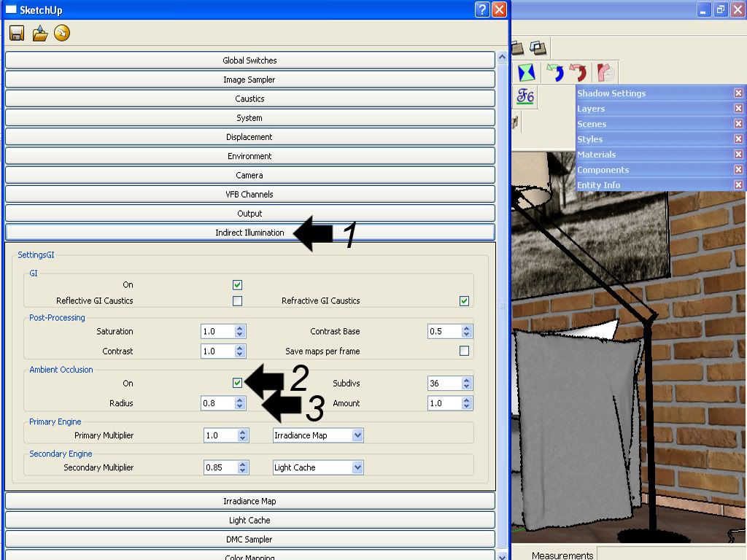Click the Secondary Multiplier stepper arrows
The width and height of the screenshot is (747, 560).
pos(243,467)
